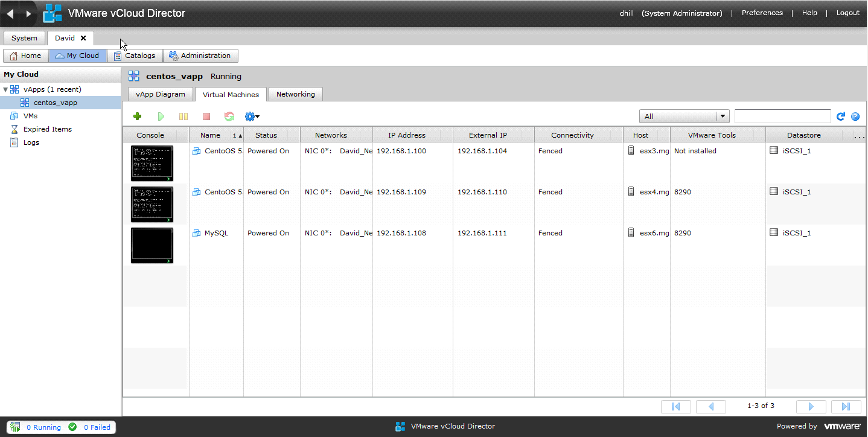Go to last page button
This screenshot has height=437, width=868.
point(846,406)
